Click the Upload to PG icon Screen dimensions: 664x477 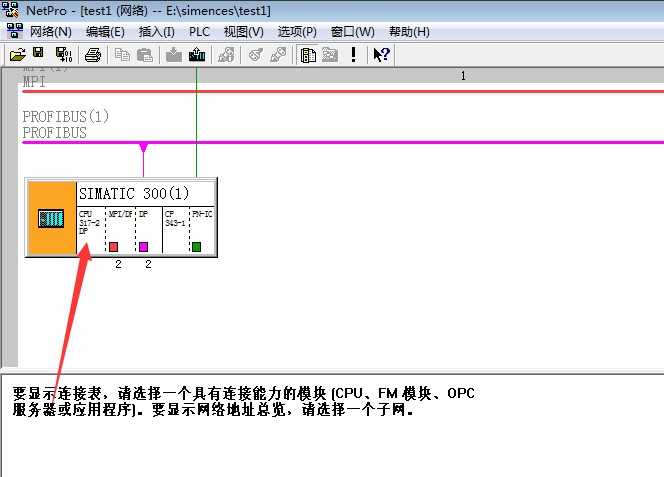coord(197,55)
